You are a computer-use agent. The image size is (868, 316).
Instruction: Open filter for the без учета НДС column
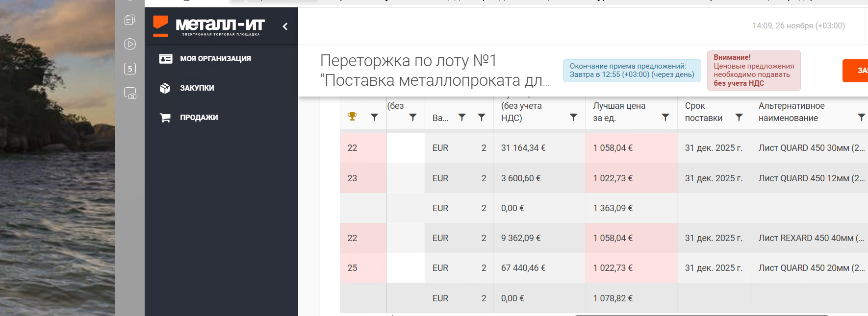click(573, 117)
